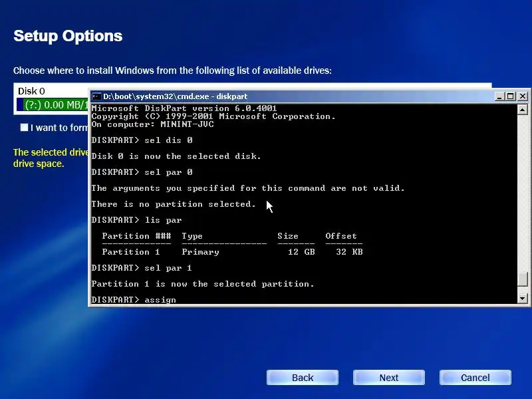
Task: Click the console scrollbar up arrow
Action: pos(522,110)
